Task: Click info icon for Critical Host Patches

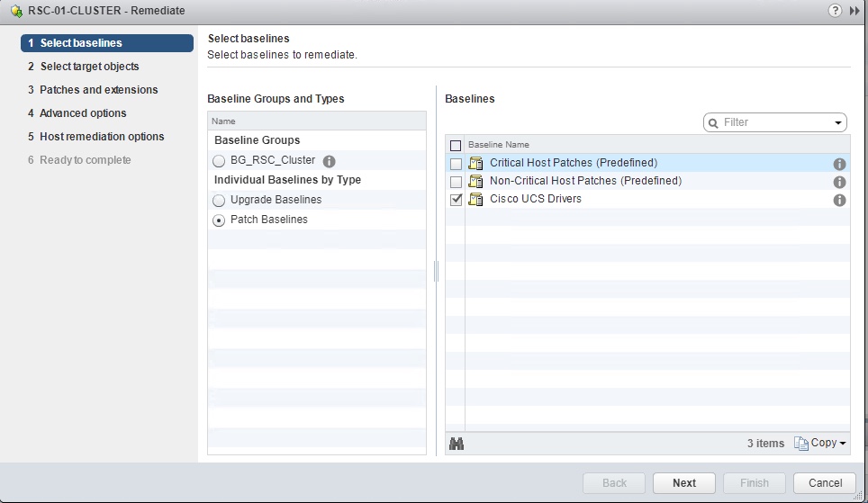Action: tap(839, 164)
